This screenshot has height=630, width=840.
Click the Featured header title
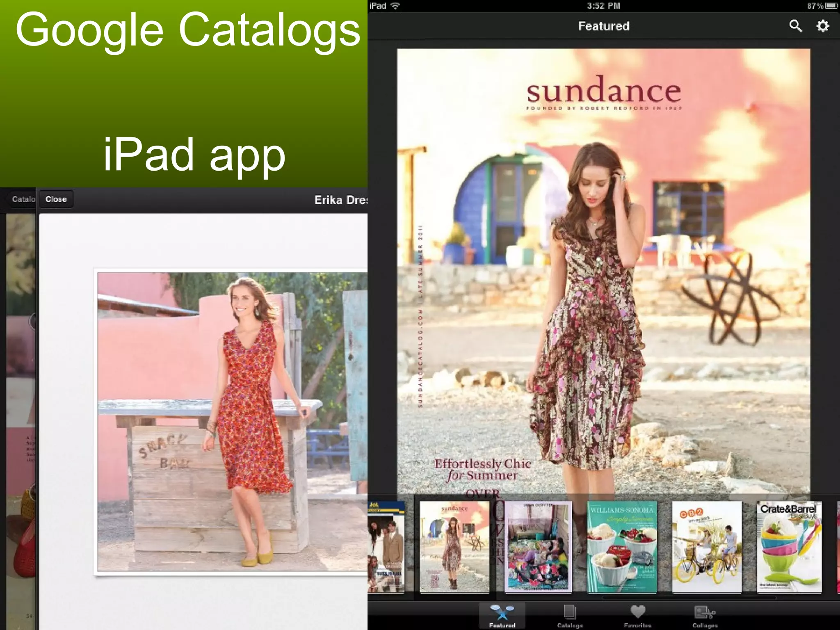point(603,26)
